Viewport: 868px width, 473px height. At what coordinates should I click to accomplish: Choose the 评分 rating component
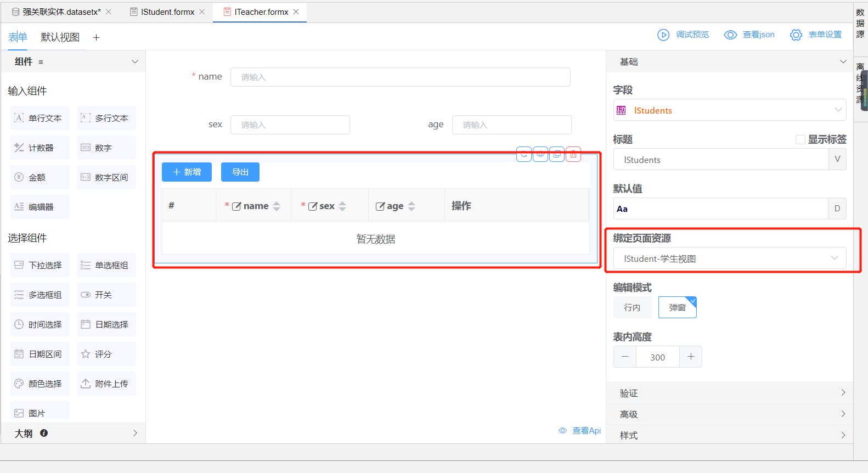(106, 354)
